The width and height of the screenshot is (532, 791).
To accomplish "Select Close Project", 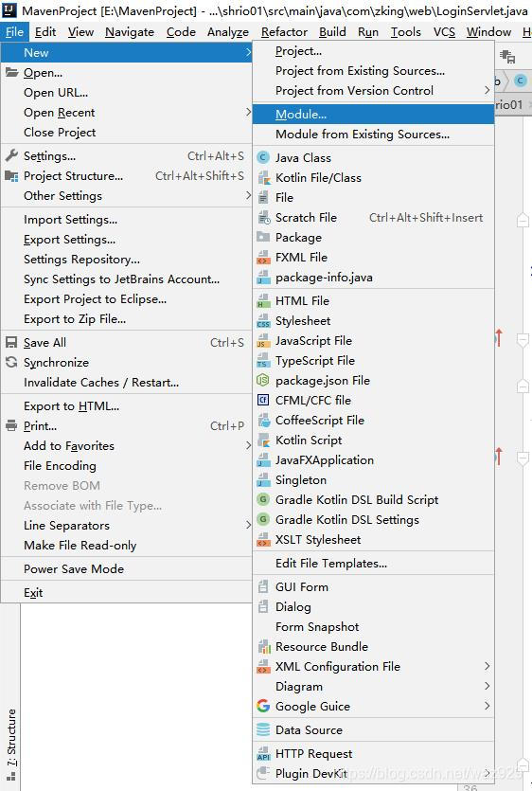I will click(x=126, y=133).
